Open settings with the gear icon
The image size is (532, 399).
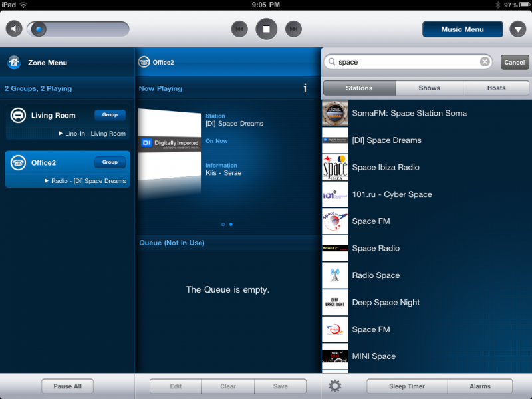pyautogui.click(x=335, y=386)
